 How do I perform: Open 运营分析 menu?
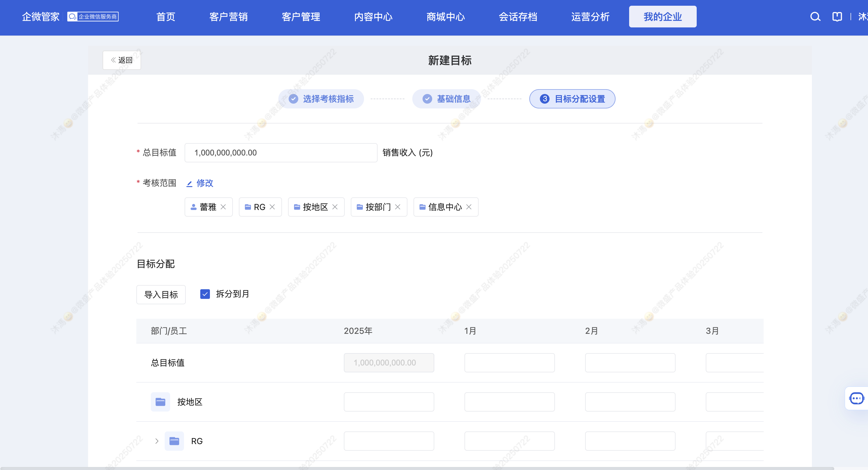pos(590,17)
